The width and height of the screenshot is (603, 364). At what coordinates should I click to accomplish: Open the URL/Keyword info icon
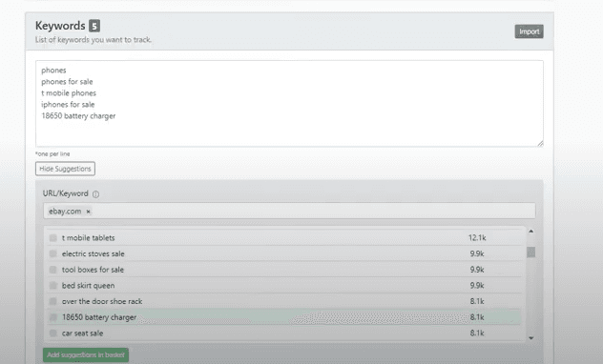pyautogui.click(x=95, y=194)
